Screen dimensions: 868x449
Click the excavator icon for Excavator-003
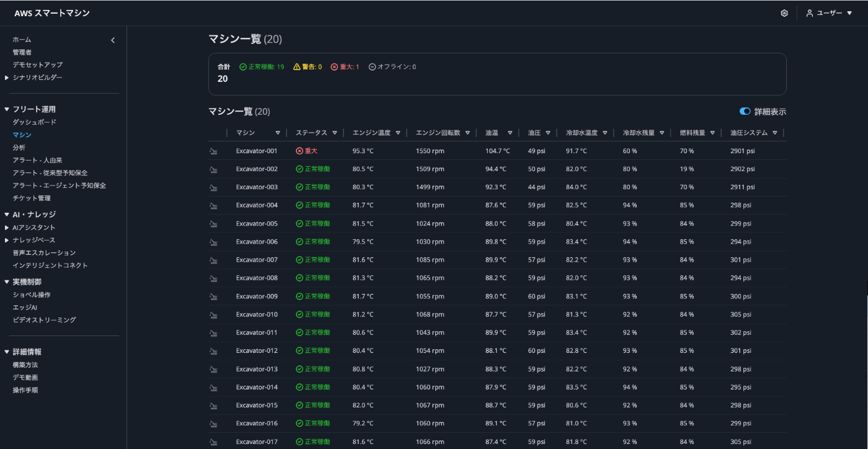(213, 187)
